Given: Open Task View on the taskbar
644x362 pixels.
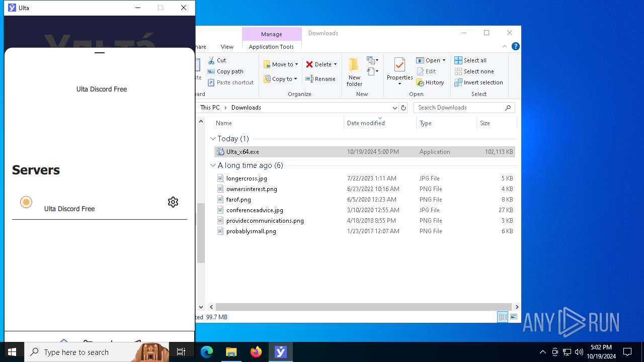Looking at the screenshot, I should (x=181, y=352).
